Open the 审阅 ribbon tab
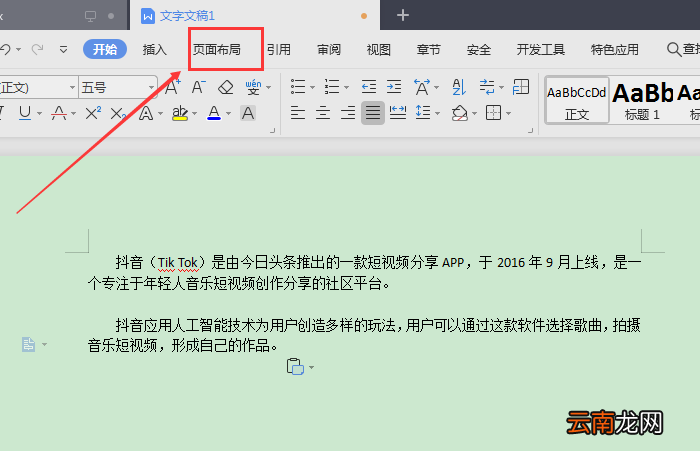 pyautogui.click(x=329, y=49)
